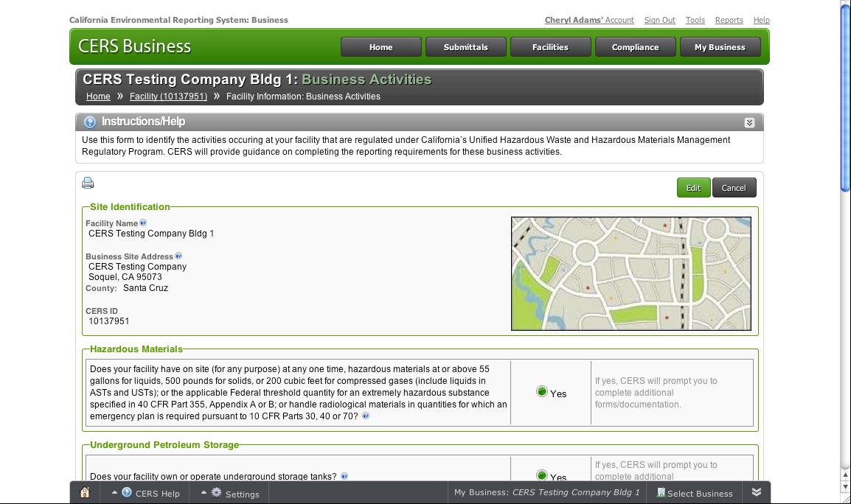Expand the Settings menu arrow
This screenshot has height=504, width=851.
coord(204,493)
